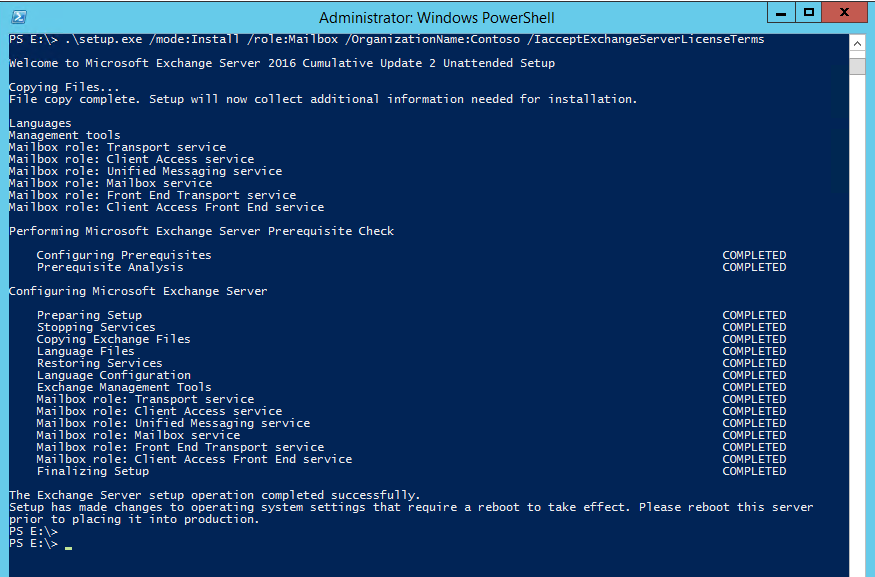Click the setup operation completed successfully message
The height and width of the screenshot is (577, 875).
point(214,496)
